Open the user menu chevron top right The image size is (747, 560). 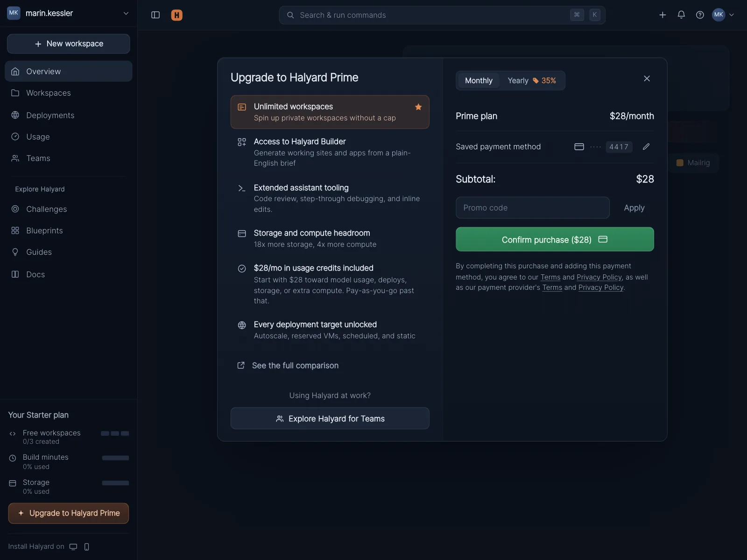click(x=732, y=15)
